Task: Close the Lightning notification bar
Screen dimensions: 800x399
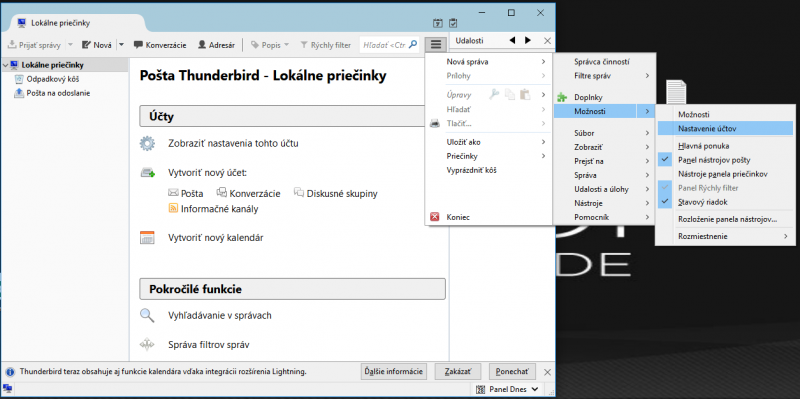Action: point(547,371)
